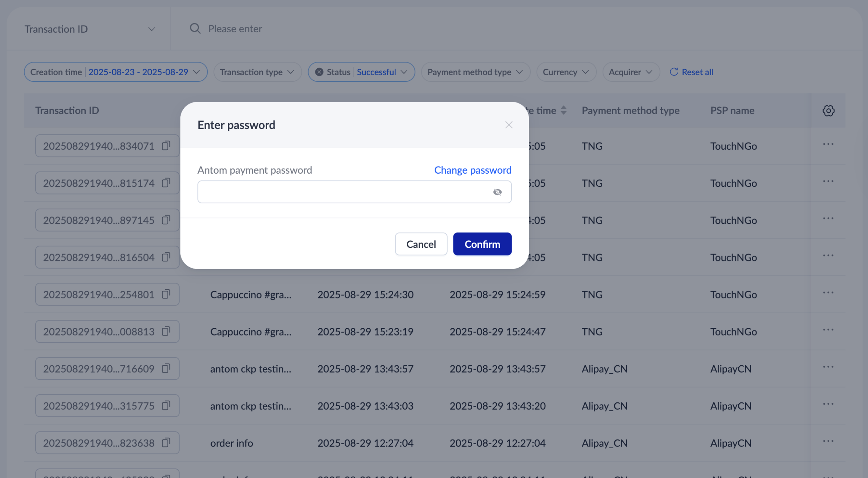868x478 pixels.
Task: Copy transaction ID ending in 254801
Action: click(166, 294)
